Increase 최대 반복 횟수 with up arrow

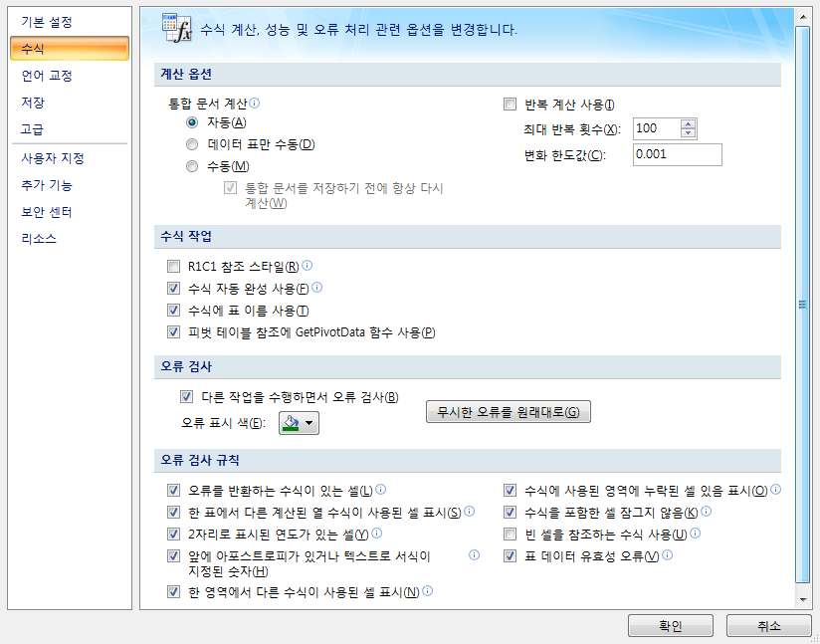[x=689, y=124]
